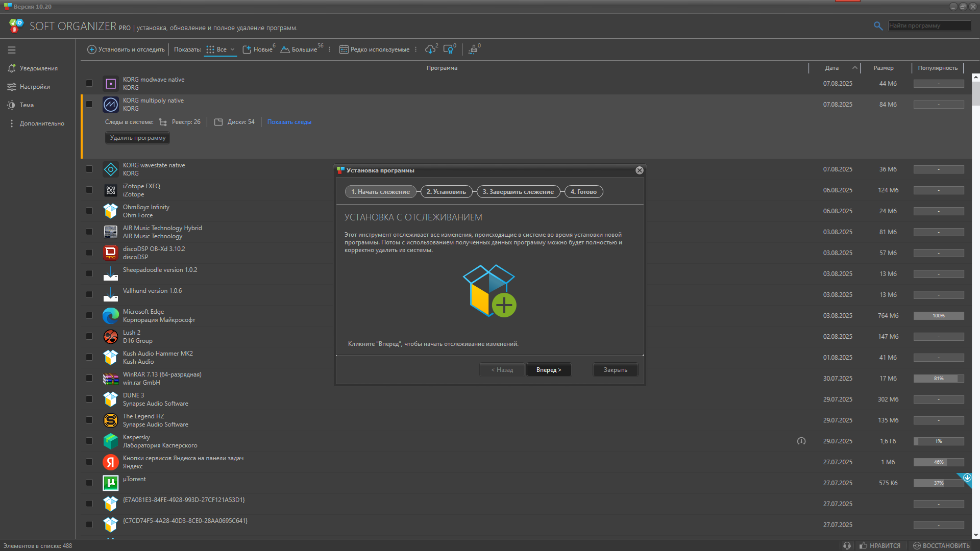Viewport: 980px width, 551px height.
Task: Click the registry traces icon near Реестр: 26
Action: tap(163, 122)
